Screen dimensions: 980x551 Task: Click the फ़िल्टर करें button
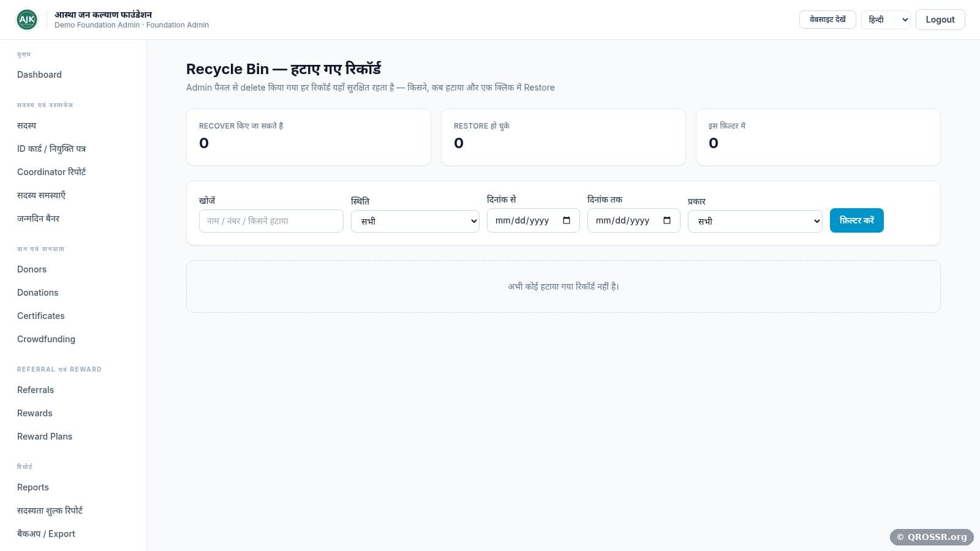pyautogui.click(x=856, y=220)
